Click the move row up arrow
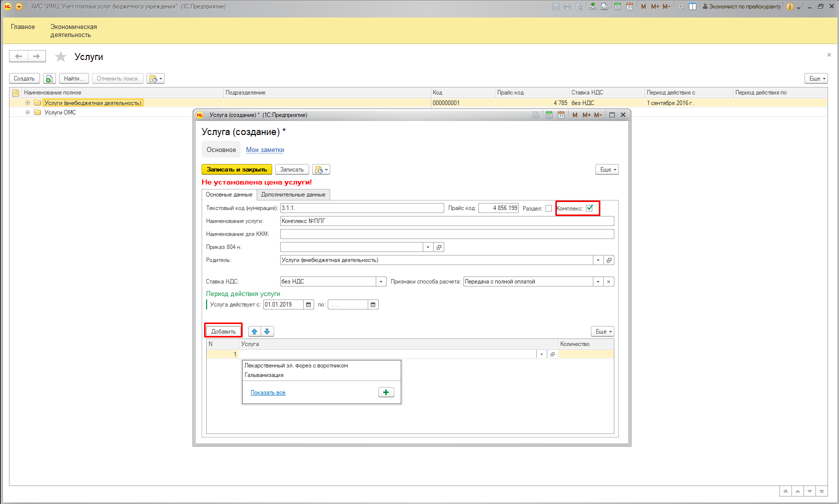Viewport: 839px width, 504px height. (255, 331)
